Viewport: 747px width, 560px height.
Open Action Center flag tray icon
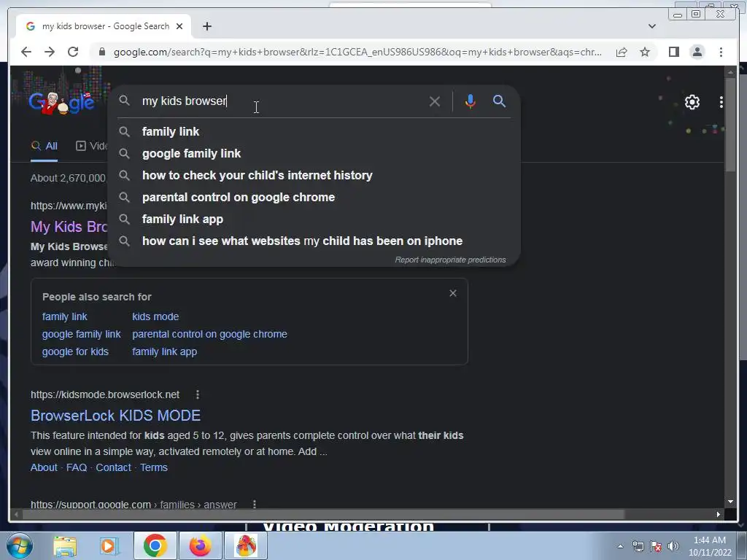coord(656,546)
